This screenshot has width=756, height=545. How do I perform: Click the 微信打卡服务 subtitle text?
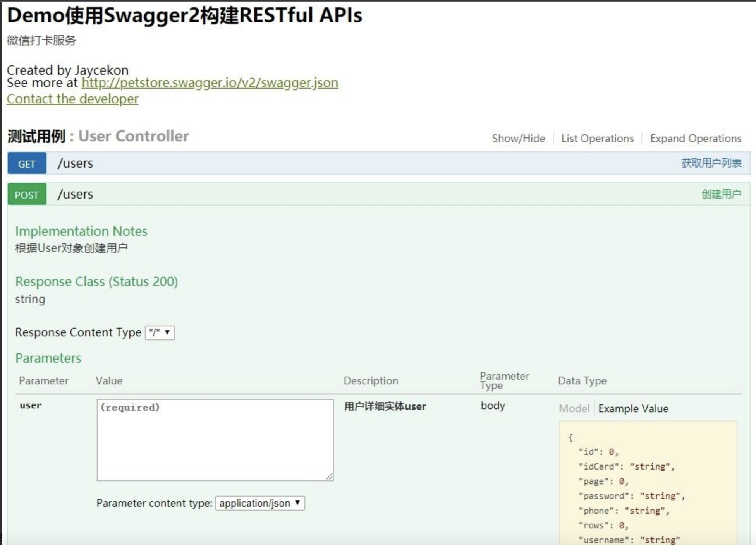point(41,40)
